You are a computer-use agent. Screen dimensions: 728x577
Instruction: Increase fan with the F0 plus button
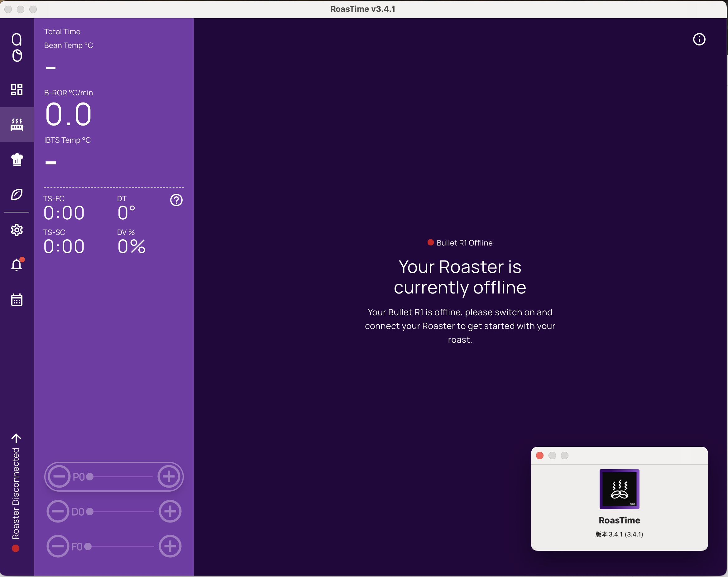[170, 546]
